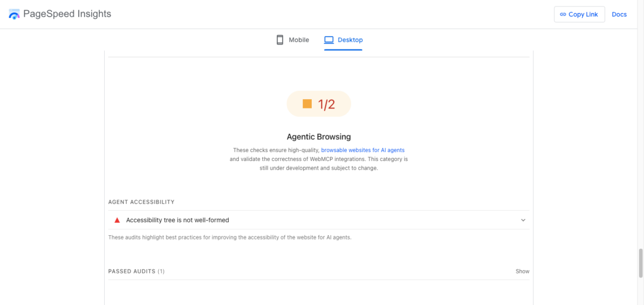Click the mobile phone icon
This screenshot has width=644, height=305.
280,40
